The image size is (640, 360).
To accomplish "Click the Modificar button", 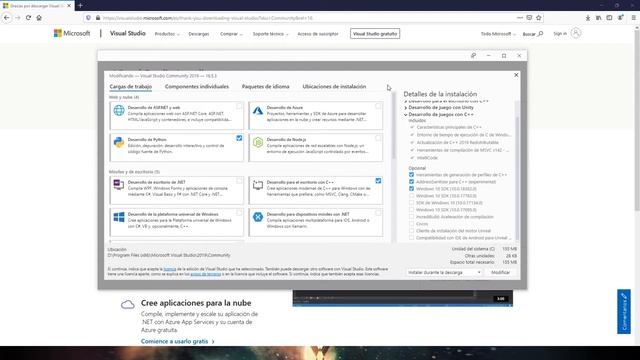I will click(x=500, y=272).
